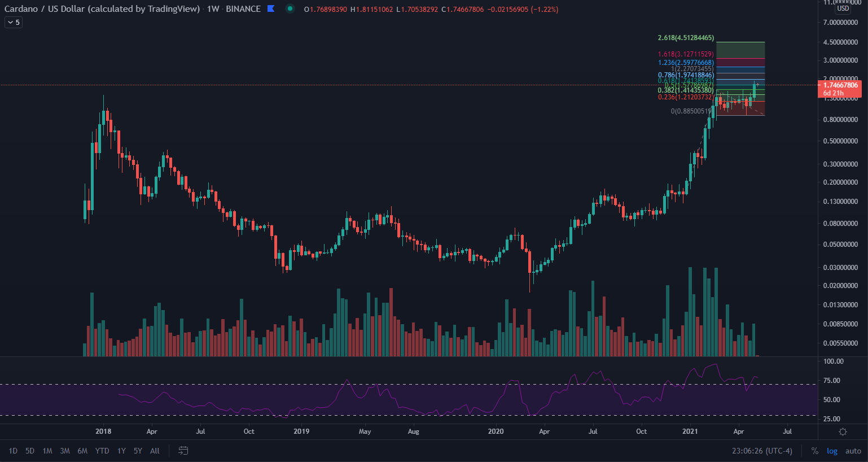Click the 25.00 RSI axis label

832,419
